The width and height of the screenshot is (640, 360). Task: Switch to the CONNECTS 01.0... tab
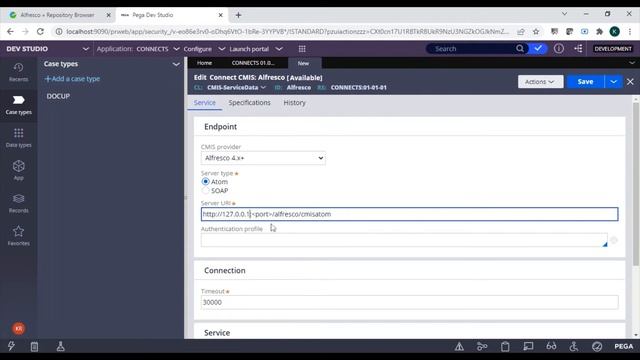click(253, 63)
